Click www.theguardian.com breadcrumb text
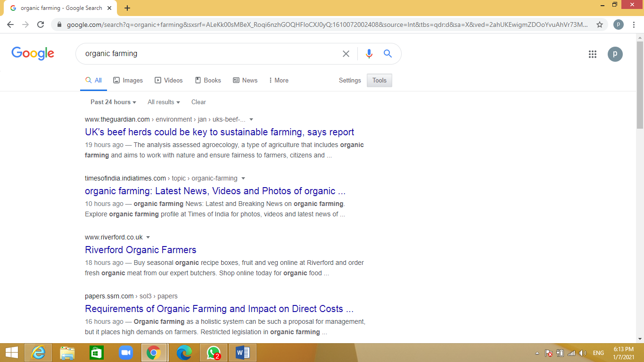Viewport: 644px width, 362px height. click(117, 119)
